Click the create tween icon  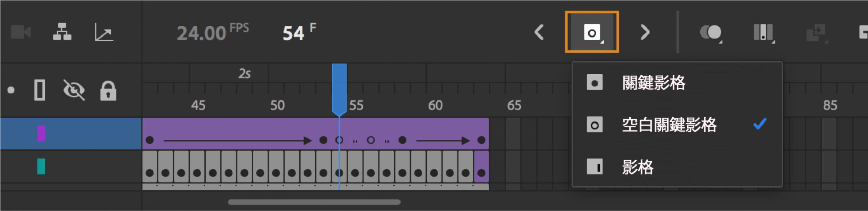coord(816,33)
